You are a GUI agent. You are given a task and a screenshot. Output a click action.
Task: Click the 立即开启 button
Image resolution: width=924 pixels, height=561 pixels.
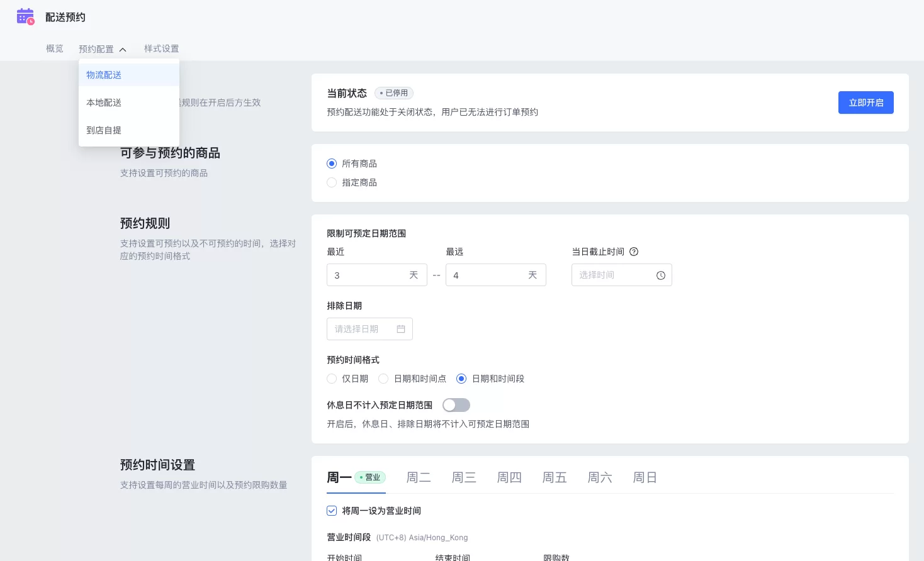pyautogui.click(x=865, y=103)
